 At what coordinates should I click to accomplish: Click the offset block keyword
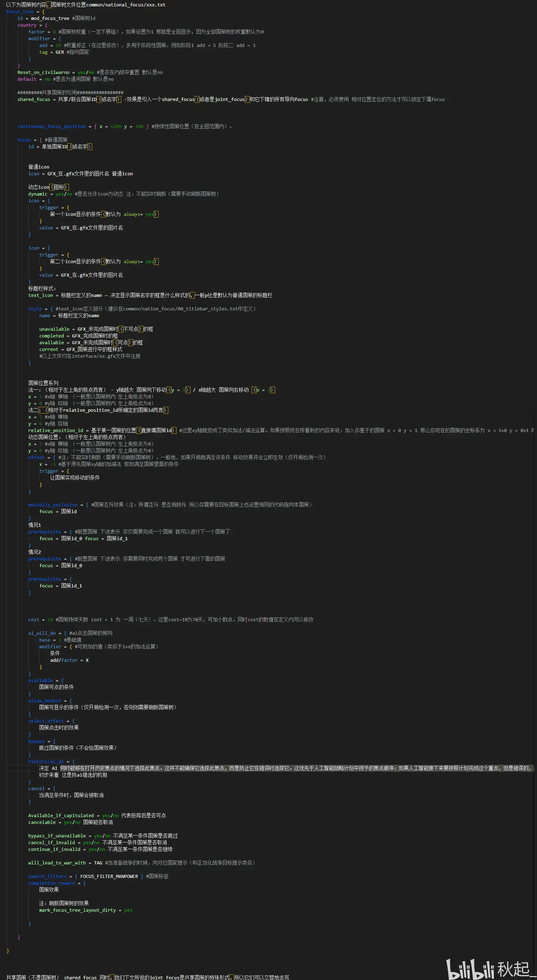coord(36,457)
